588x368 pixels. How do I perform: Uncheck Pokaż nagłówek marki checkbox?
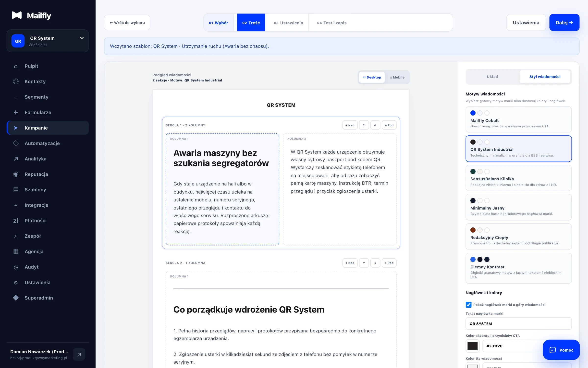click(468, 305)
